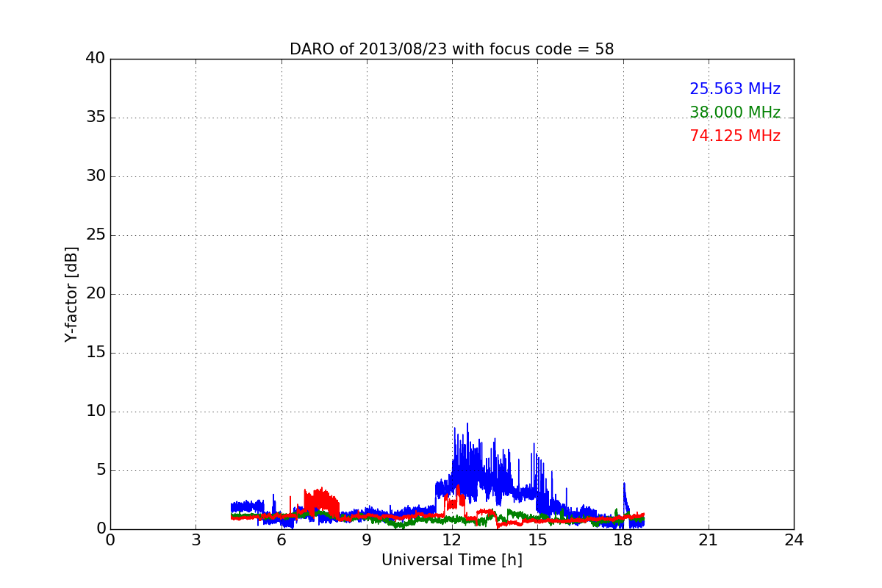882x588 pixels.
Task: Click the x-axis tick label '12'
Action: pos(452,540)
